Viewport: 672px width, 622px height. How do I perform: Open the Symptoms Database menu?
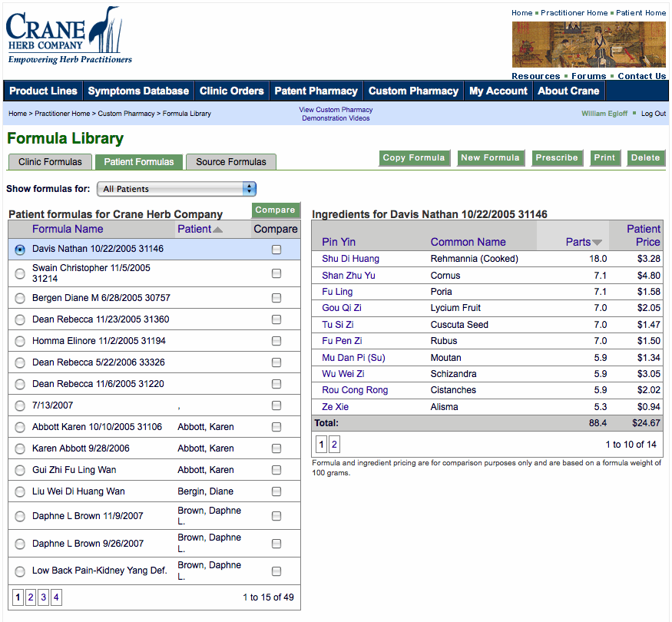tap(138, 91)
